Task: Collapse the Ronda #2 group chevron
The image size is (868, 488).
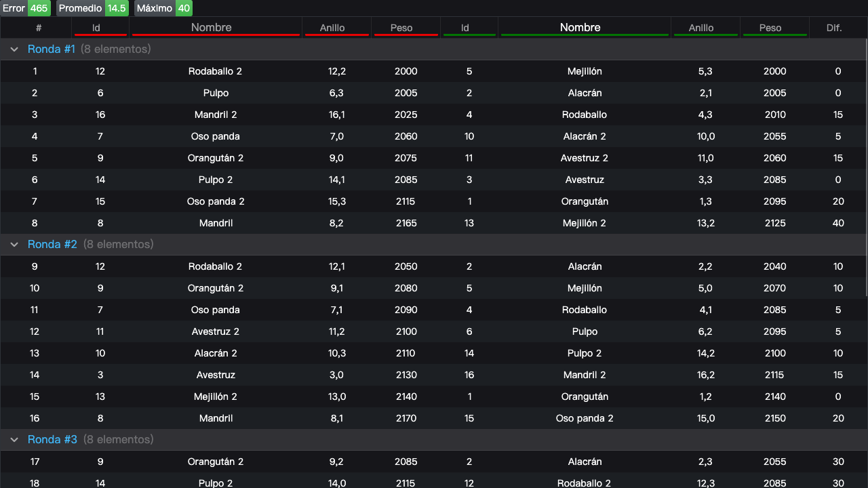Action: (14, 245)
